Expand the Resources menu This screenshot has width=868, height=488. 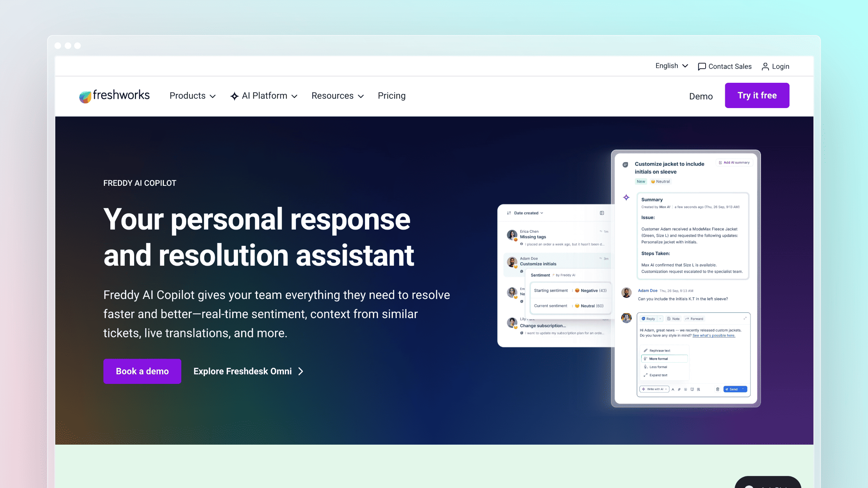pyautogui.click(x=337, y=96)
